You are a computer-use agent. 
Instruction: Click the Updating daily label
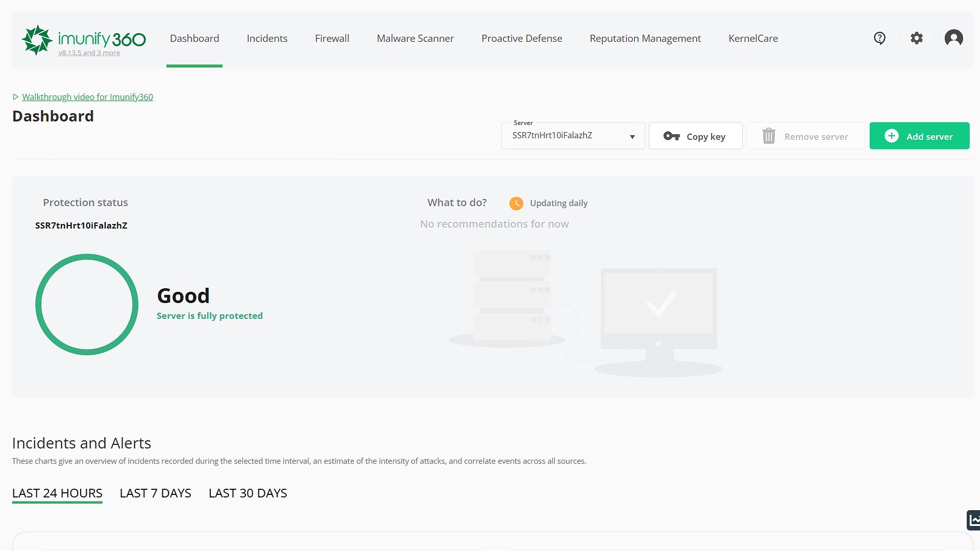point(558,203)
